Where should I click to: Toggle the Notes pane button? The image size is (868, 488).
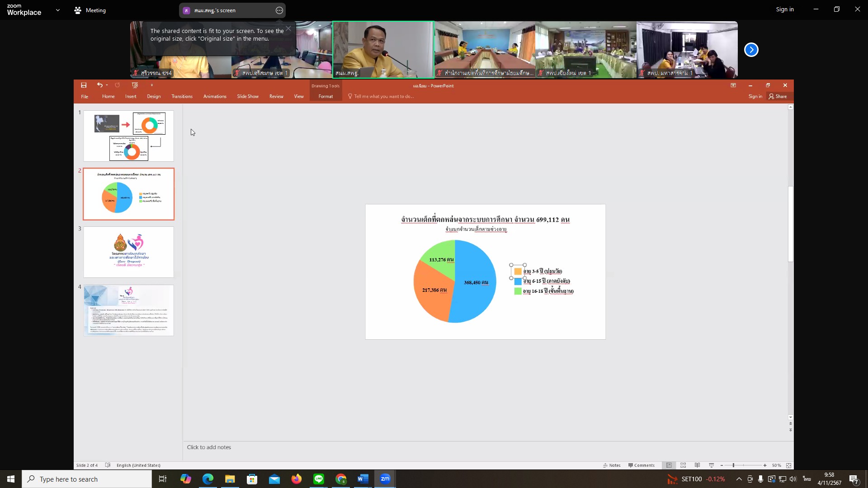pyautogui.click(x=612, y=465)
